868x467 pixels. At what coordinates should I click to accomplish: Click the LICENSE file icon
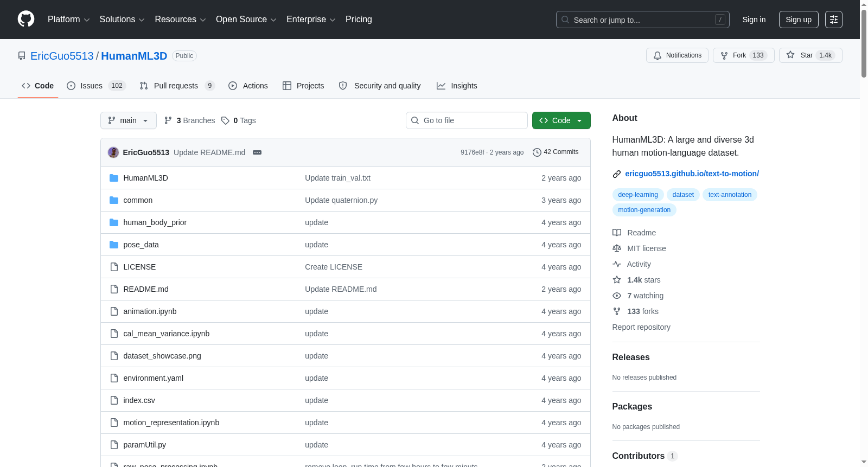pos(114,267)
